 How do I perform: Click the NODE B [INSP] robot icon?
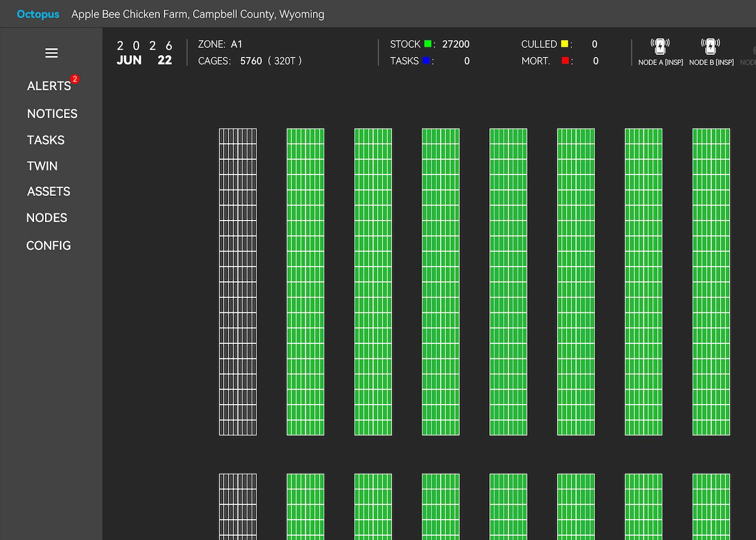click(710, 46)
